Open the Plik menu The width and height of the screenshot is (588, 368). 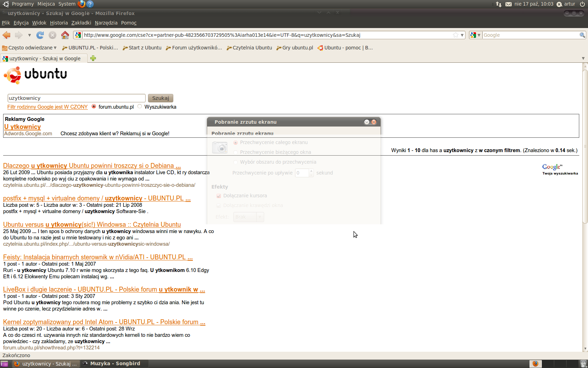click(x=6, y=23)
